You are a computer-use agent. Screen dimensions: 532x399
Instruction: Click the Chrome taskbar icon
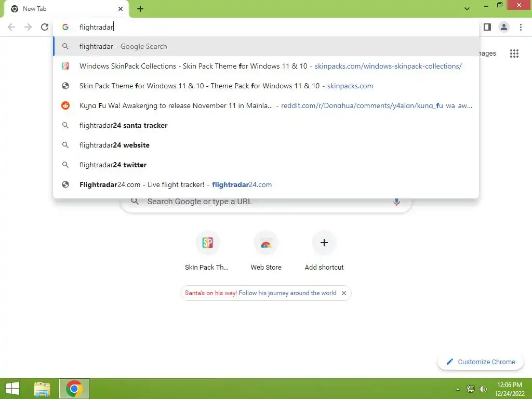74,389
